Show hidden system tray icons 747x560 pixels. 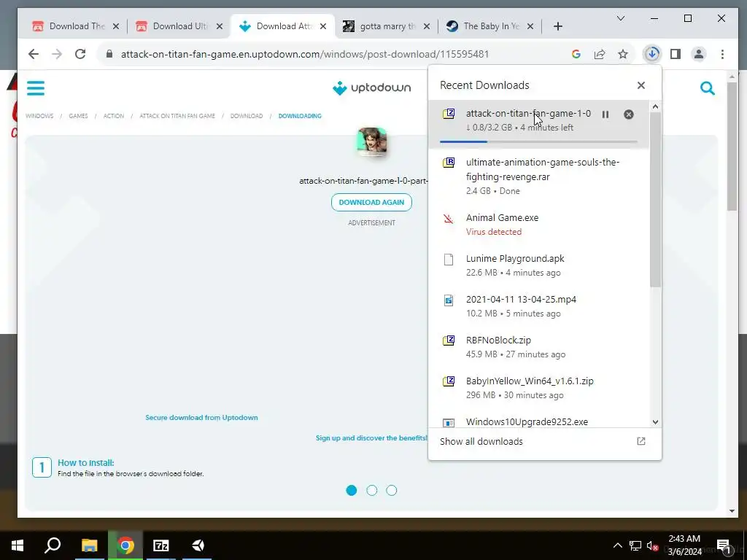click(617, 545)
